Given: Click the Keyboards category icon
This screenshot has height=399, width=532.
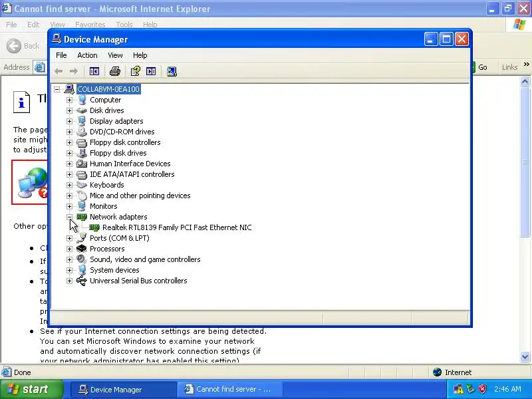Looking at the screenshot, I should click(82, 185).
